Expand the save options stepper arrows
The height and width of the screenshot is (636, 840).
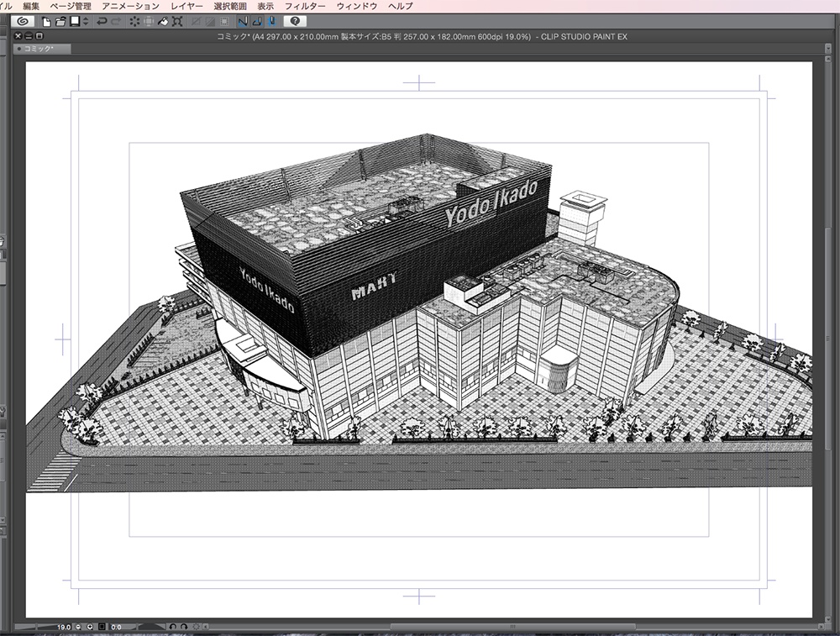pos(84,21)
